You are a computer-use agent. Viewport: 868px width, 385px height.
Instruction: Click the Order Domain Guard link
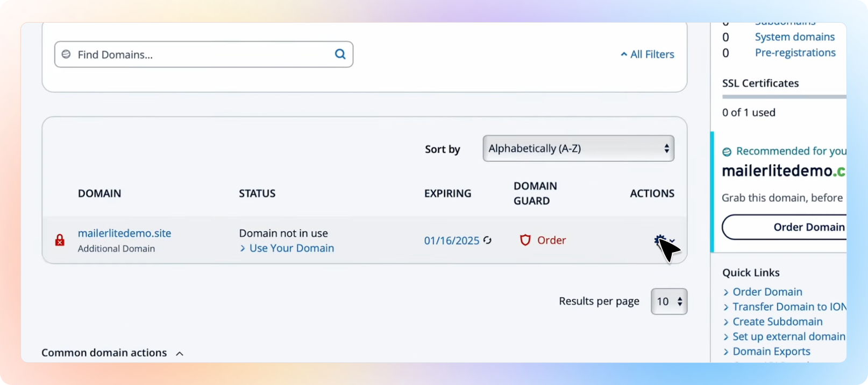pos(551,240)
